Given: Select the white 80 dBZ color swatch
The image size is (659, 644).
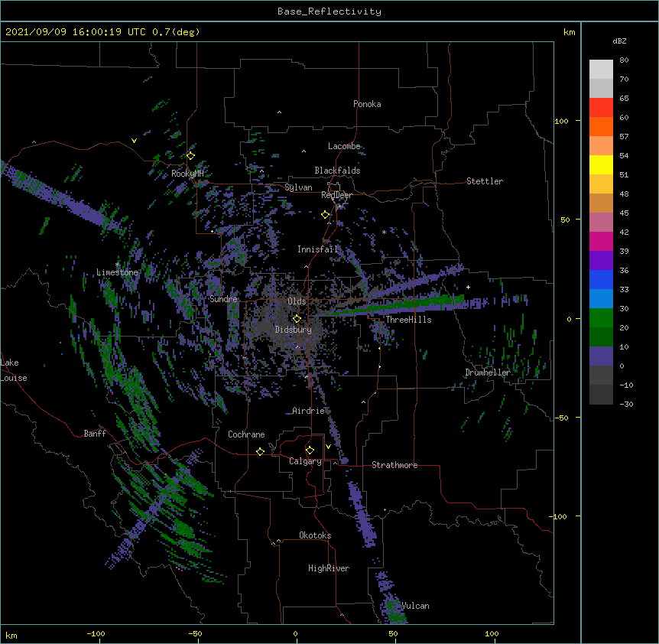Looking at the screenshot, I should 601,70.
